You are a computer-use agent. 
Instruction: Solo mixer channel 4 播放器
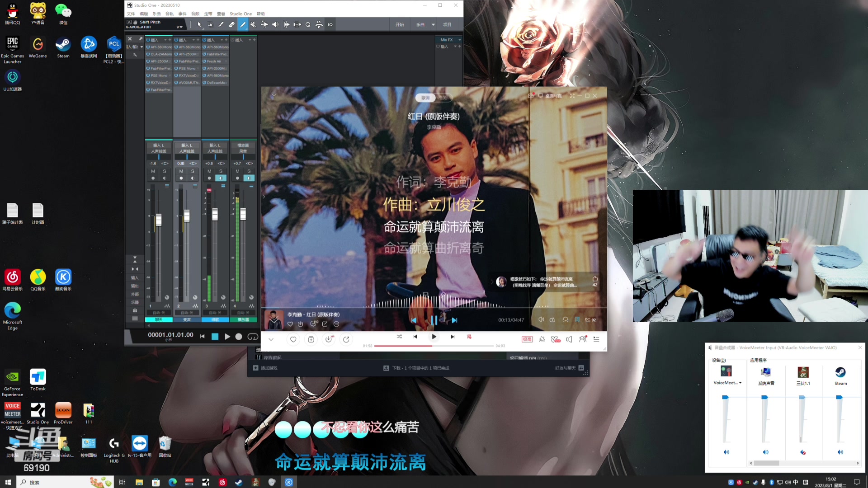point(249,171)
